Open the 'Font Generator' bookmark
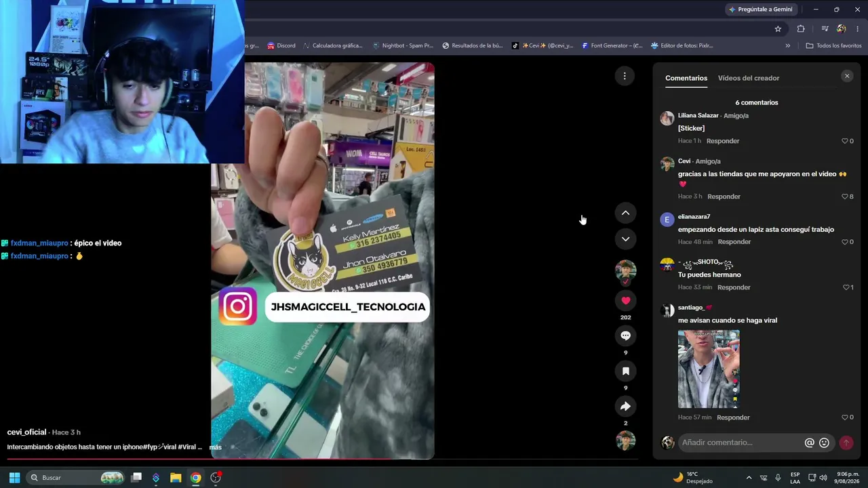The image size is (868, 488). click(x=612, y=46)
